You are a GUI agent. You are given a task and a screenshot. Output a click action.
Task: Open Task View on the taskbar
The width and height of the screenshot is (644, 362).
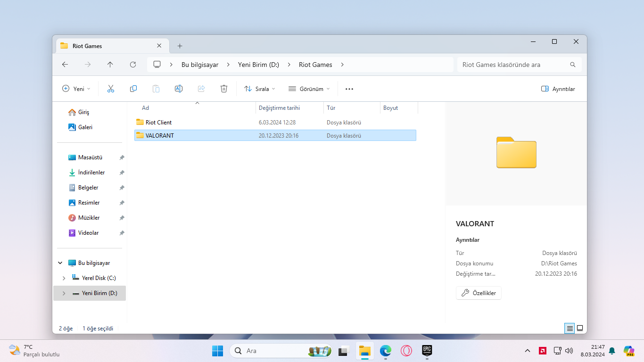(343, 351)
